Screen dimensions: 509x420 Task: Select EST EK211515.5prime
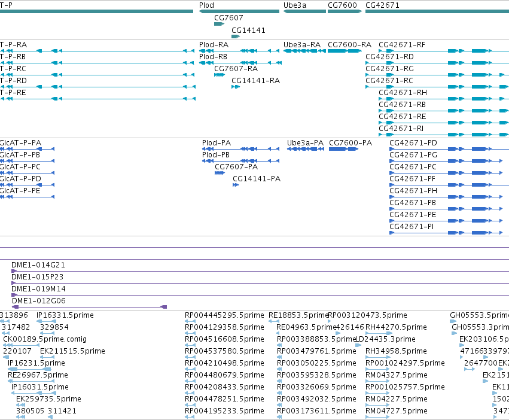pos(72,351)
